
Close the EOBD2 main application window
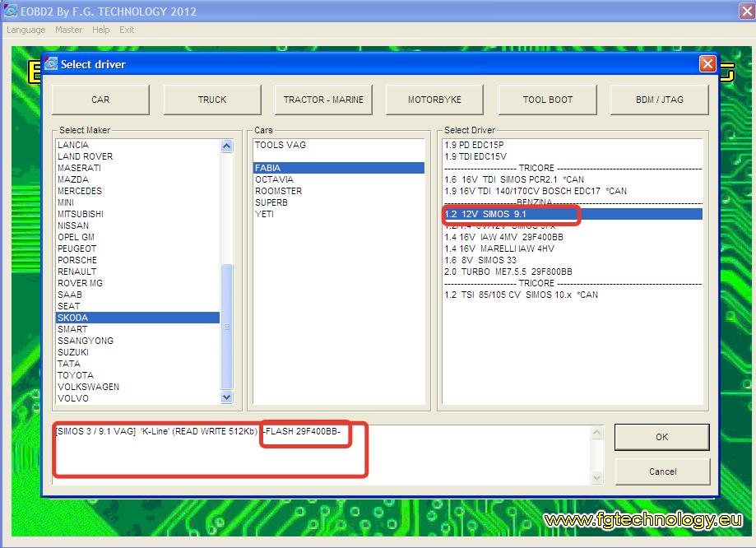(747, 11)
